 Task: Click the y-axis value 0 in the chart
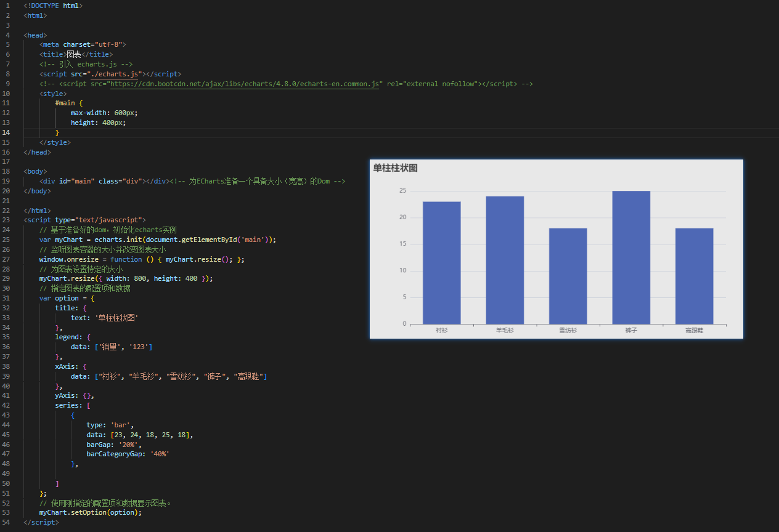click(x=404, y=324)
